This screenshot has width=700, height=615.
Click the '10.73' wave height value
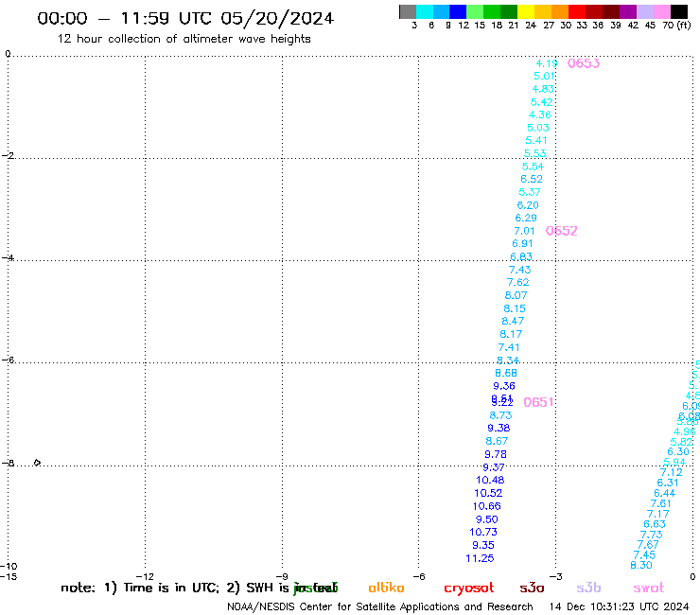[x=483, y=532]
